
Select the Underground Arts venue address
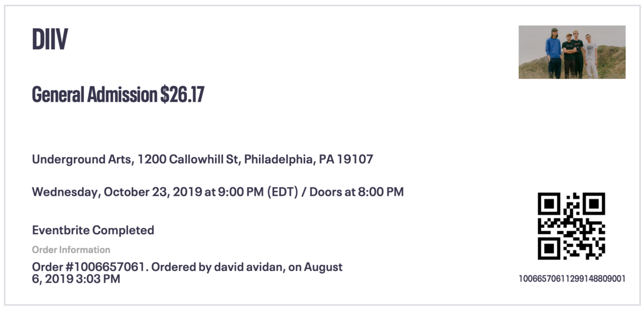click(x=202, y=159)
